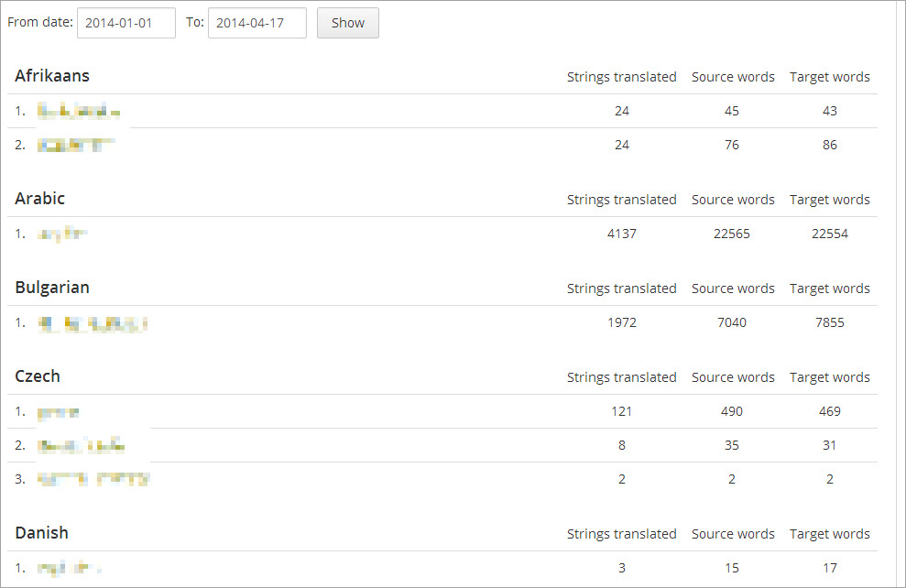Click the From date input field
Image resolution: width=906 pixels, height=588 pixels.
point(126,23)
